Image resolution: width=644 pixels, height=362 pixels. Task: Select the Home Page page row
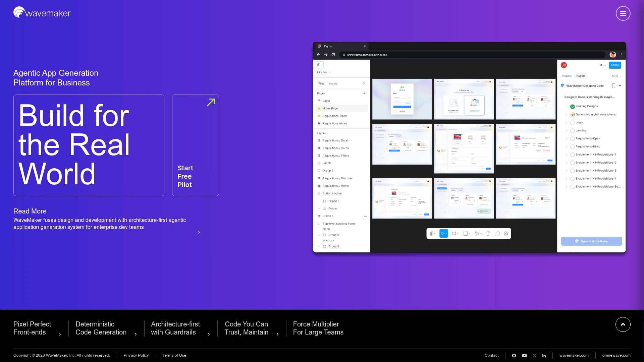pos(341,109)
